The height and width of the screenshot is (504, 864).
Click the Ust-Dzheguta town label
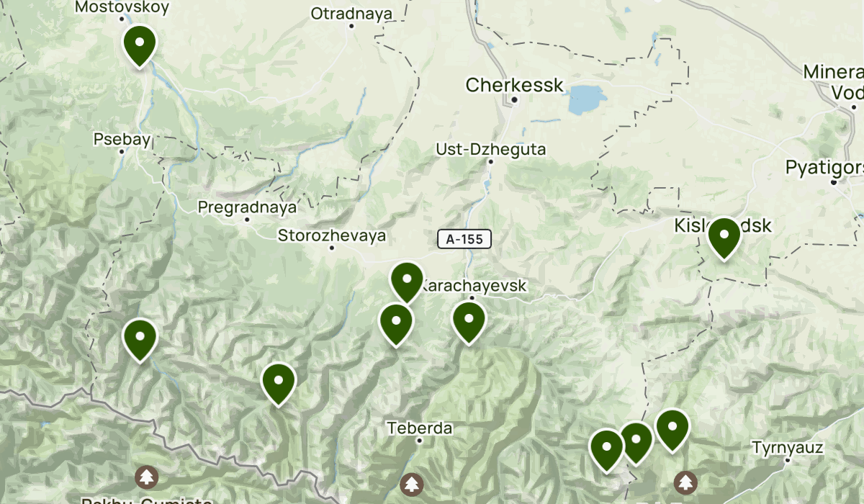click(x=491, y=150)
